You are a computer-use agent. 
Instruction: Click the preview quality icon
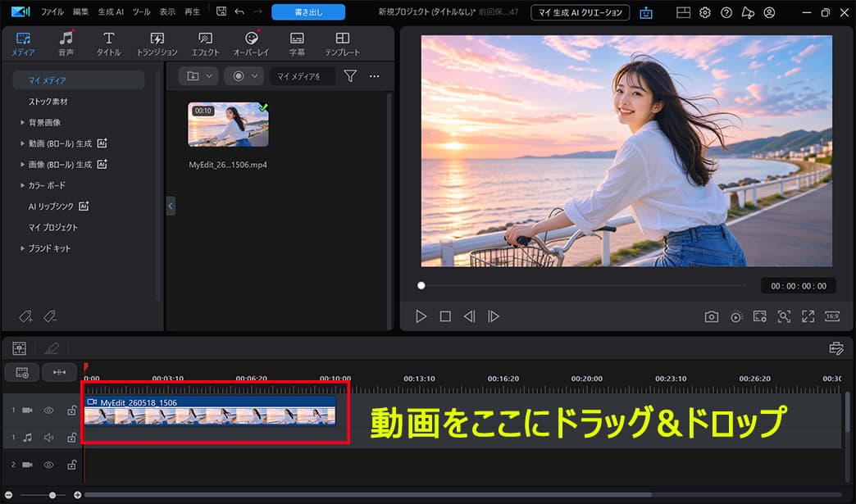(736, 317)
